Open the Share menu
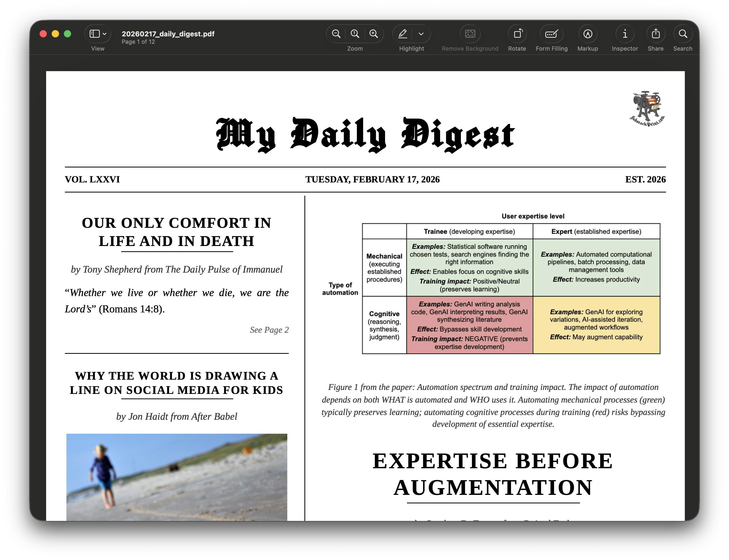The height and width of the screenshot is (560, 729). pyautogui.click(x=655, y=34)
